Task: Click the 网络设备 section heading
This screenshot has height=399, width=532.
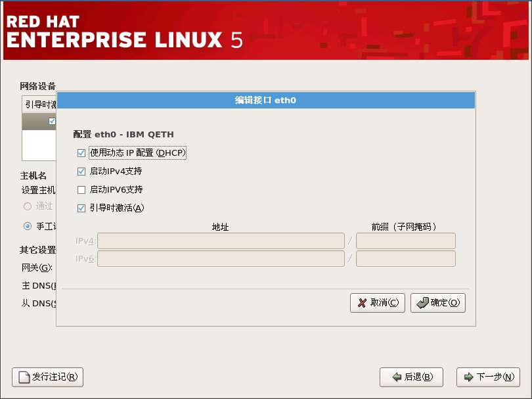Action: pos(37,86)
